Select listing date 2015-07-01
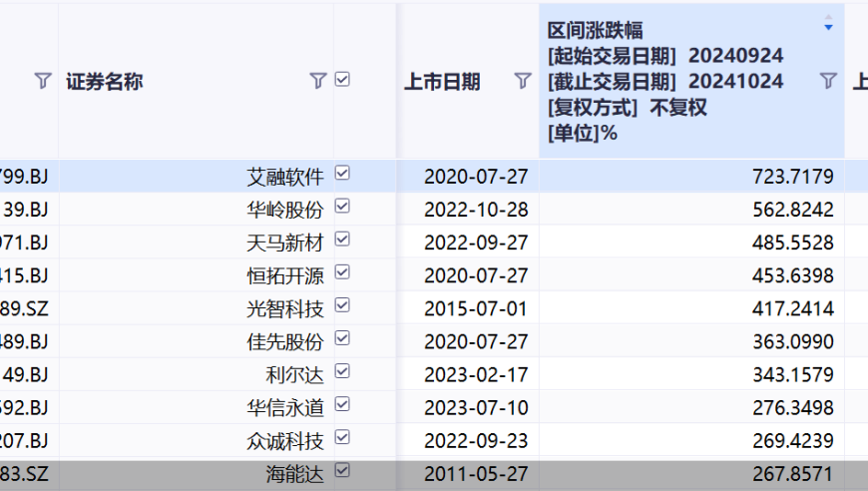868x491 pixels. (476, 308)
